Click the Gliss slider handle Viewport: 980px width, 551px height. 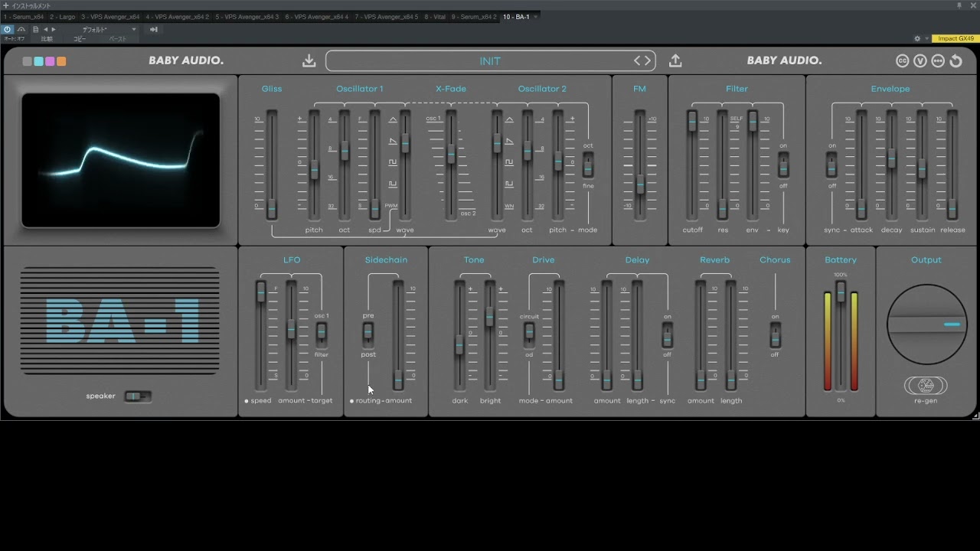[x=272, y=208]
